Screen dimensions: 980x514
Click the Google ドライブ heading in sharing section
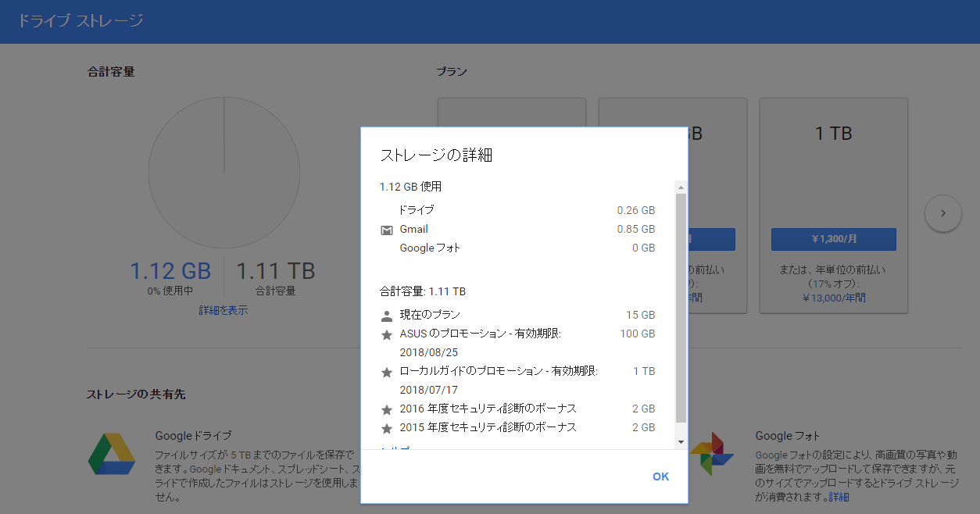194,436
